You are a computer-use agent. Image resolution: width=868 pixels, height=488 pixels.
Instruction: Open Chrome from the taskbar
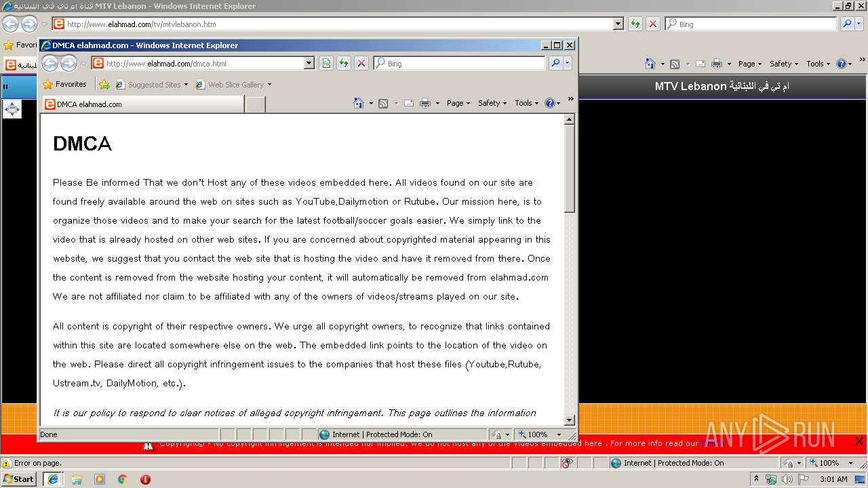(123, 479)
